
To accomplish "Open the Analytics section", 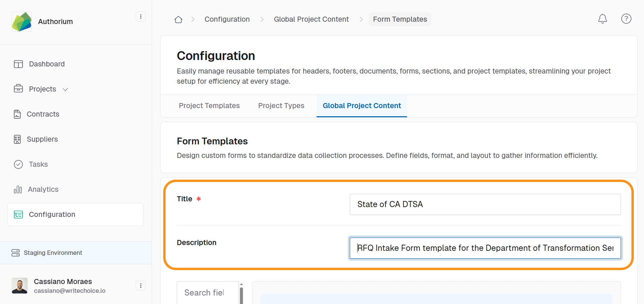I will pos(43,189).
